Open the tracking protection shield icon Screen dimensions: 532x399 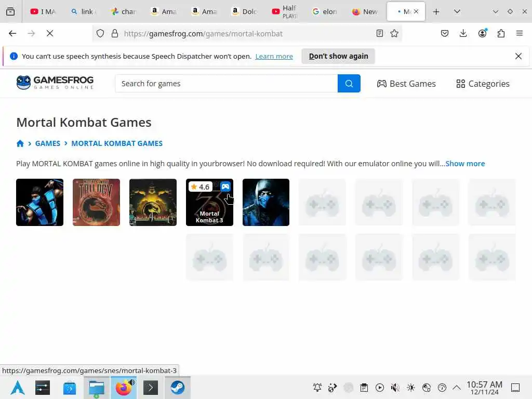tap(100, 33)
